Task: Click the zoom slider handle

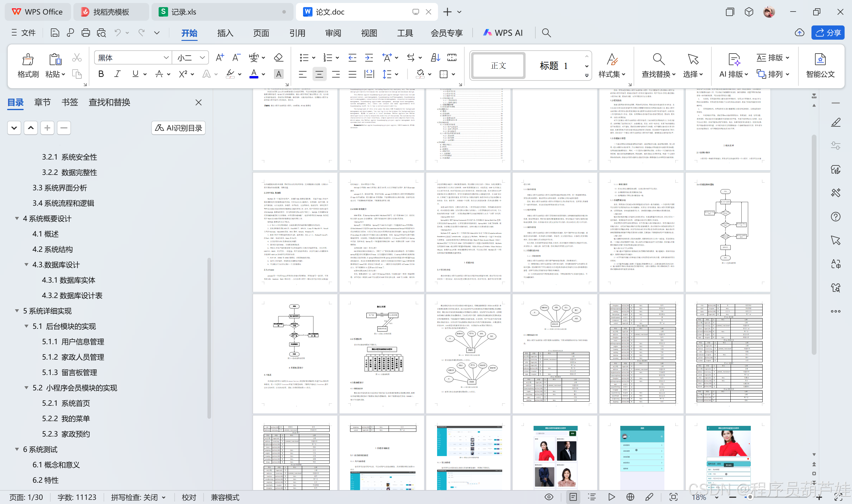Action: [750, 497]
